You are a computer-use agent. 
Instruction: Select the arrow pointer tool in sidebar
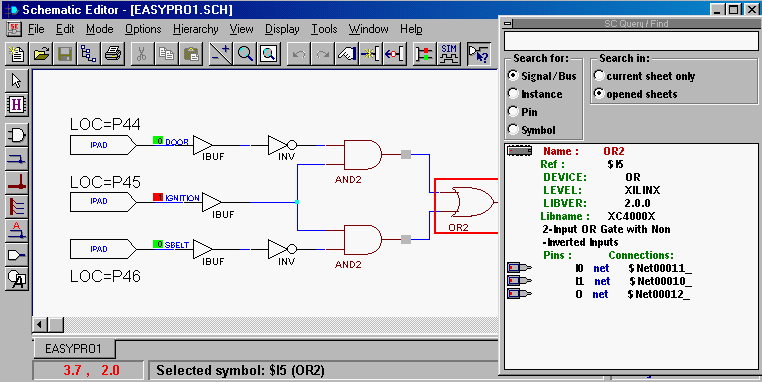click(17, 81)
